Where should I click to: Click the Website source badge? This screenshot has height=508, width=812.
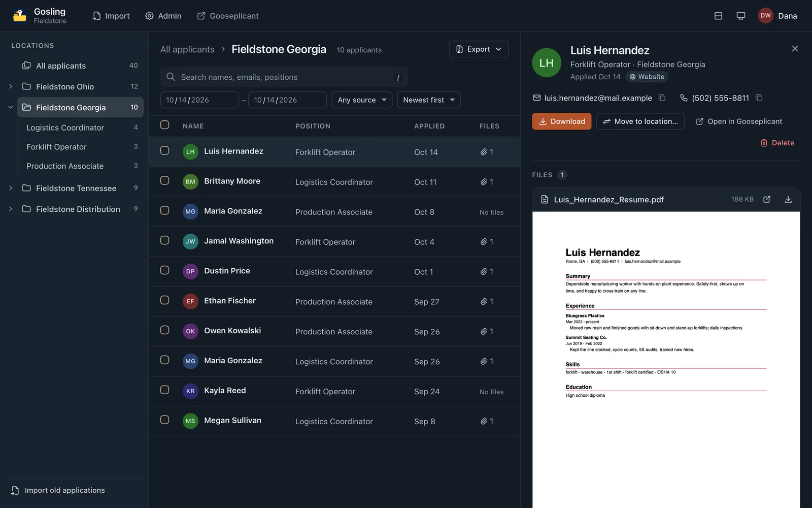click(647, 77)
